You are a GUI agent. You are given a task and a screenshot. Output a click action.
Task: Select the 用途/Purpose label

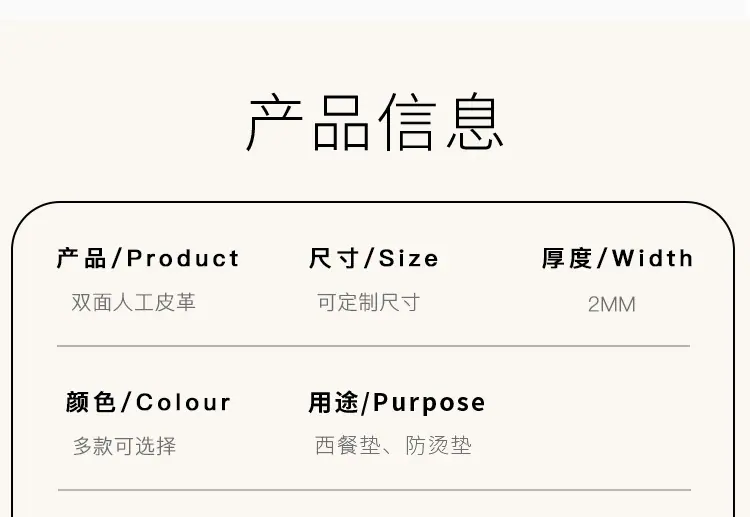click(x=397, y=402)
